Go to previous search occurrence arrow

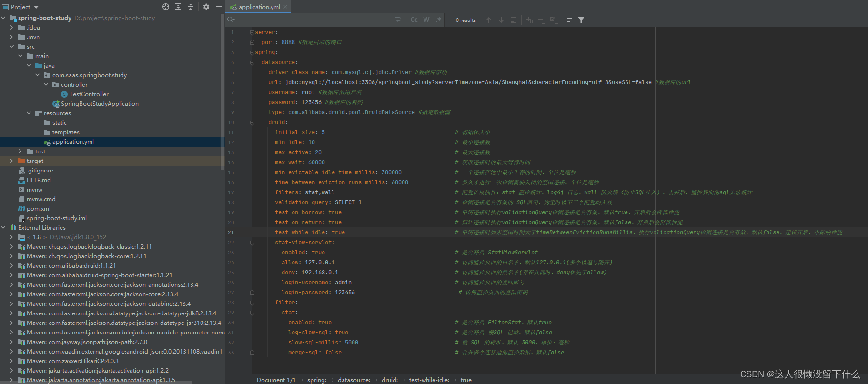pyautogui.click(x=489, y=20)
